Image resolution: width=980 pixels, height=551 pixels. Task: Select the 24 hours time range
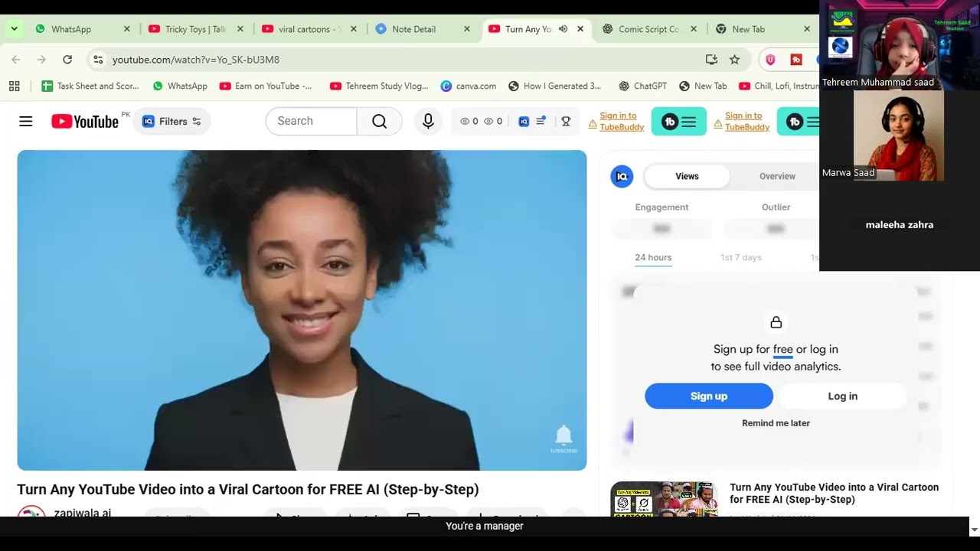653,258
